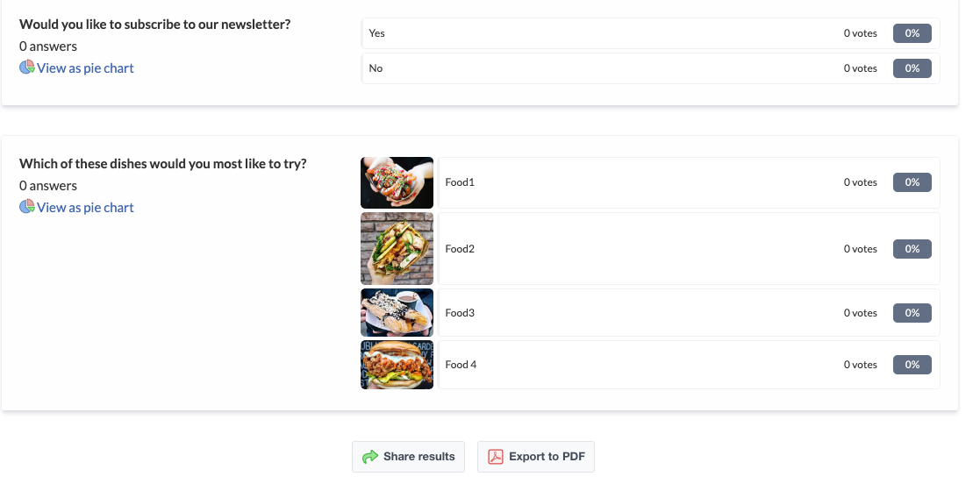Click the Food3 result row
The image size is (980, 498).
tap(690, 312)
